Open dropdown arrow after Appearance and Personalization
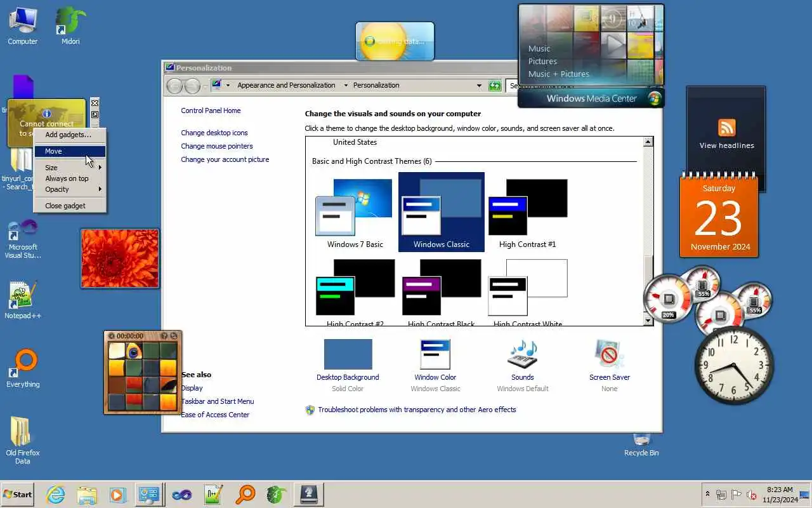The image size is (812, 508). [x=346, y=85]
